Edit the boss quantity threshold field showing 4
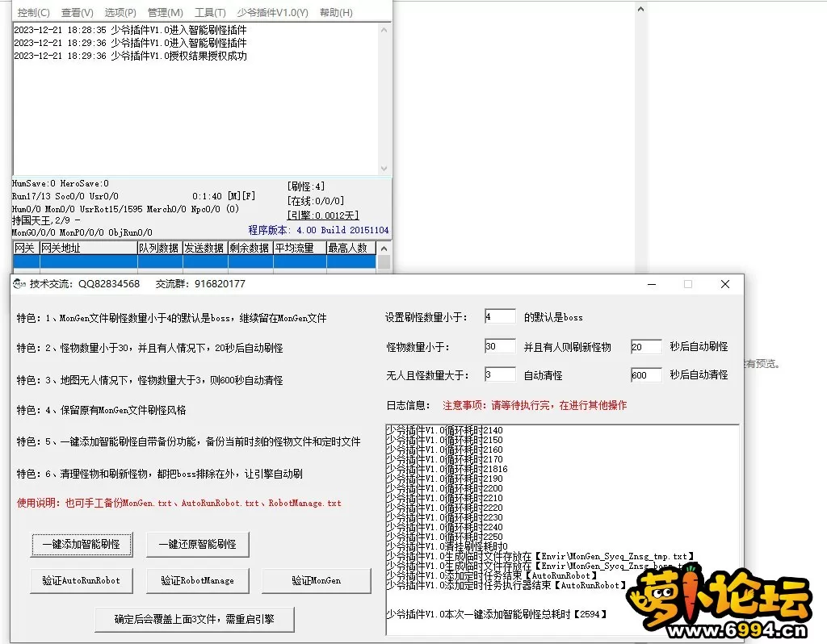Screen dimensions: 827x644 tap(500, 316)
